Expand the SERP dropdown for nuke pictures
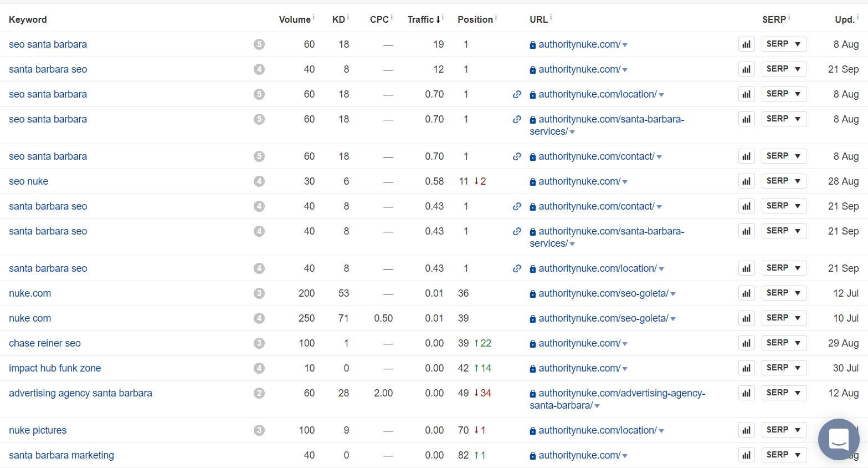The width and height of the screenshot is (868, 468). [784, 430]
